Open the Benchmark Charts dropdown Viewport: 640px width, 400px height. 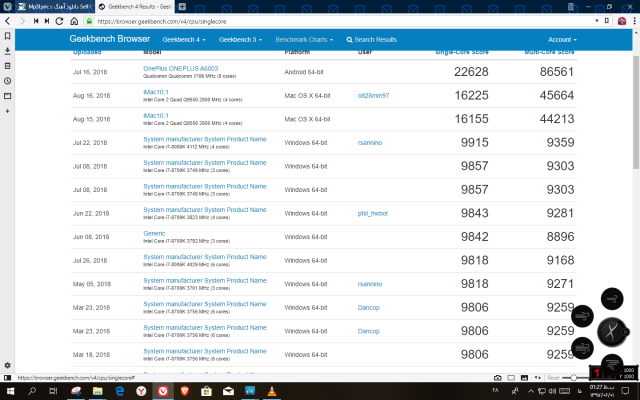coord(305,40)
